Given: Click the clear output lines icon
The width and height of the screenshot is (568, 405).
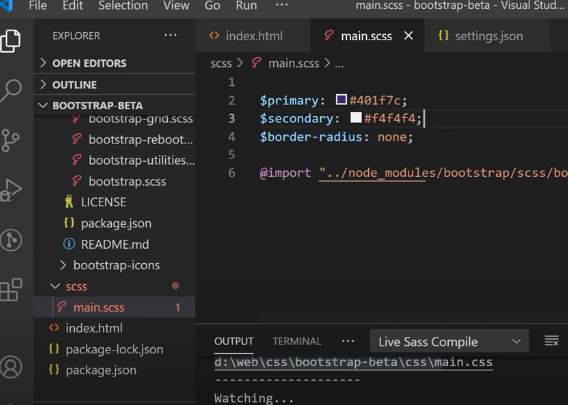Looking at the screenshot, I should coord(551,341).
